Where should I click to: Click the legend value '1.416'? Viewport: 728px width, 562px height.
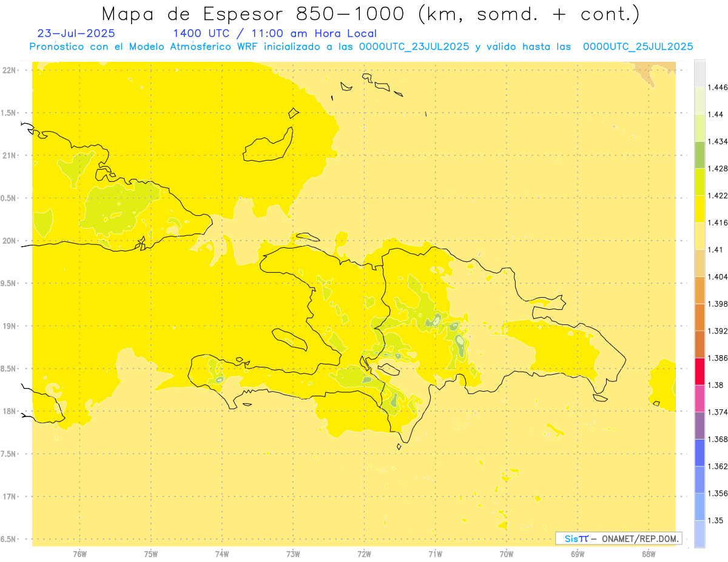[719, 222]
